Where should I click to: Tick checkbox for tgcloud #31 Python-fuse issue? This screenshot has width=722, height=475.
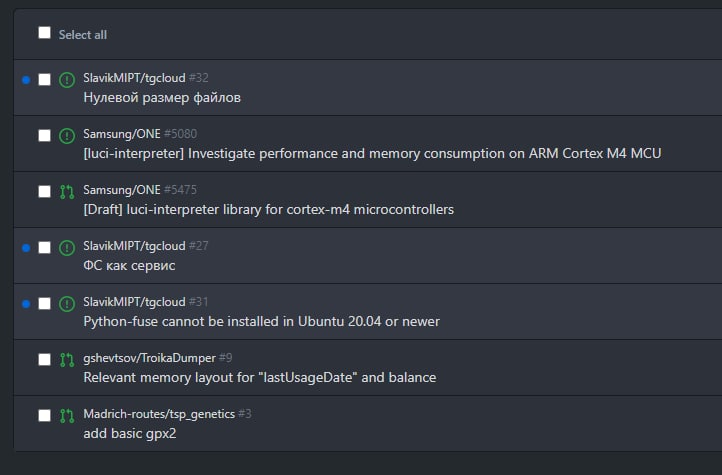coord(44,303)
